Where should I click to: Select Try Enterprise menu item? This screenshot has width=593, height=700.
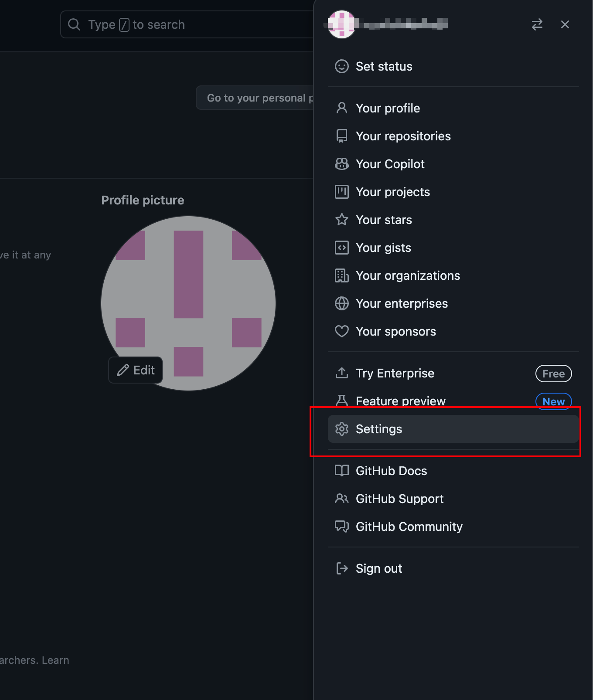point(395,373)
